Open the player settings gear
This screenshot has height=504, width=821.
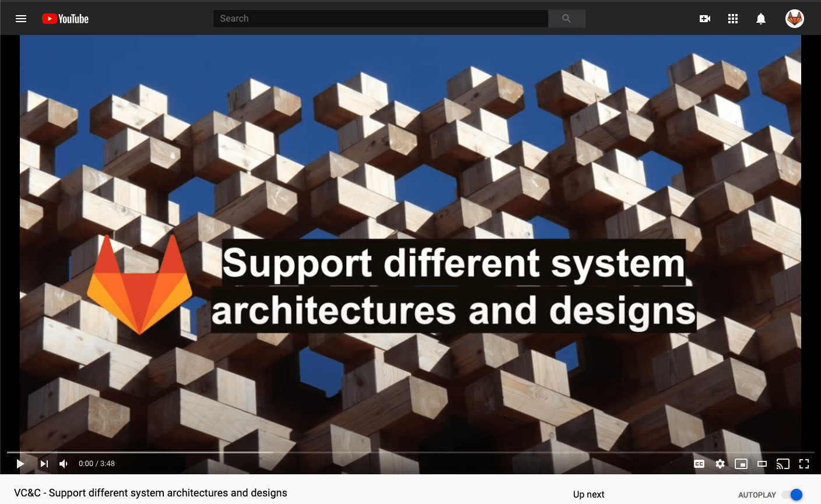tap(720, 464)
